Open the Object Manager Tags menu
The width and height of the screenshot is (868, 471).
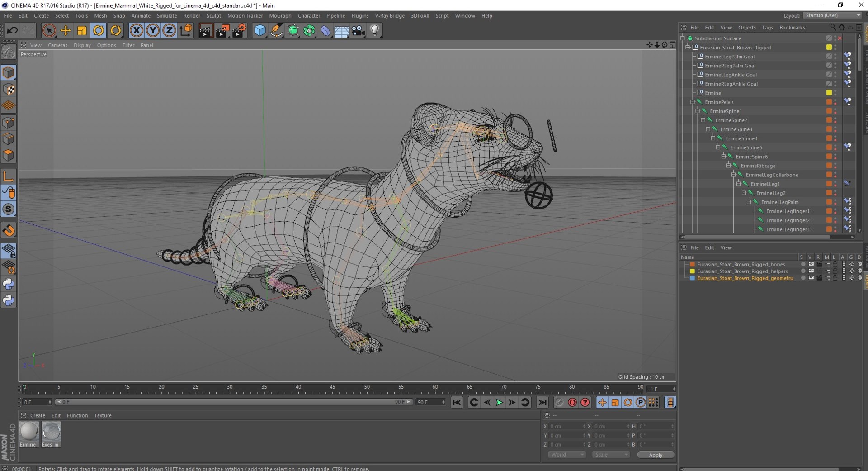768,28
